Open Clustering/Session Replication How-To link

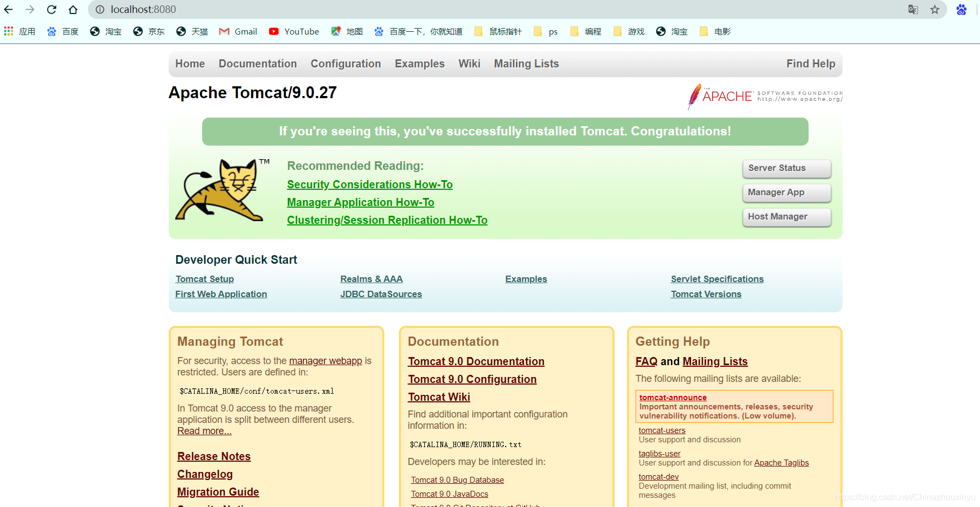tap(387, 220)
